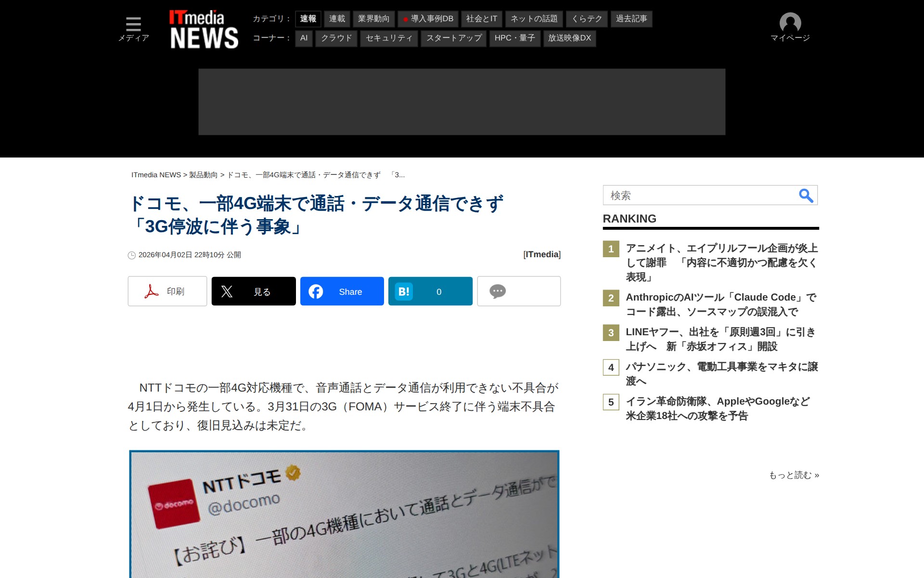This screenshot has height=578, width=924.
Task: Open the セキュリティ corner
Action: pos(389,38)
